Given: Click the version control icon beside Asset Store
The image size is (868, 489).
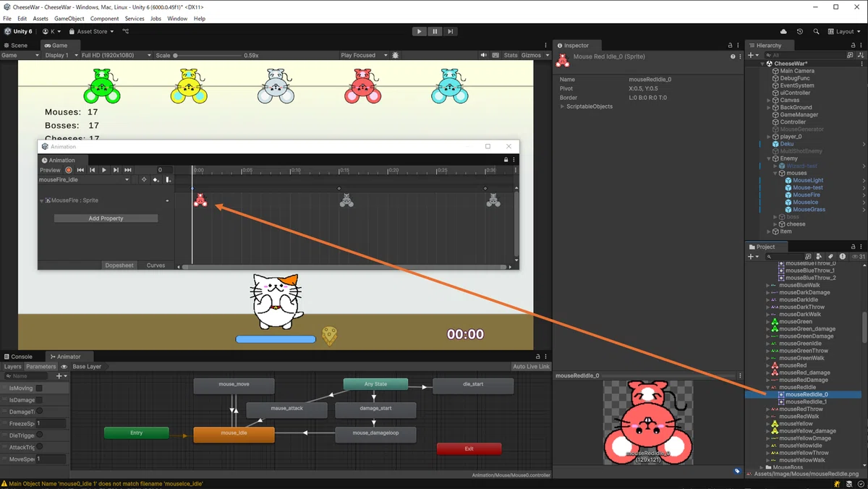Looking at the screenshot, I should pos(126,32).
